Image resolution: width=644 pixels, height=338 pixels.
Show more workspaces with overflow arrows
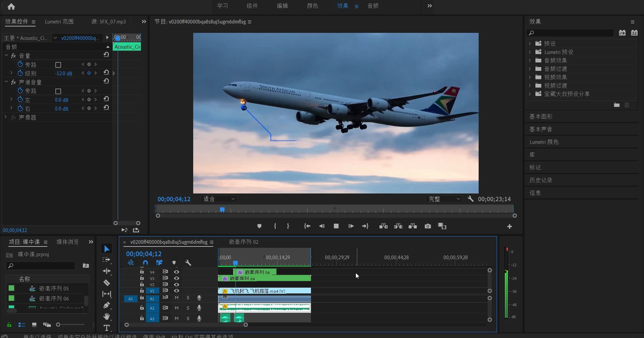(x=430, y=6)
